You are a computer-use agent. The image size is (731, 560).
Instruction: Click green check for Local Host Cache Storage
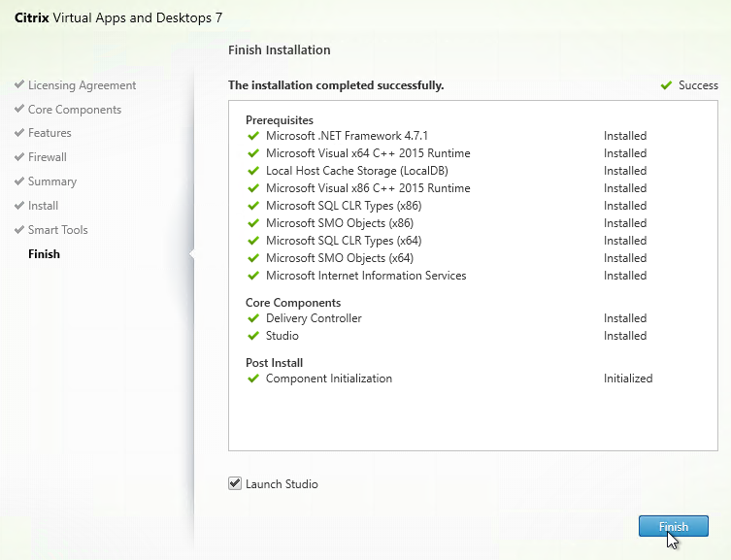253,171
